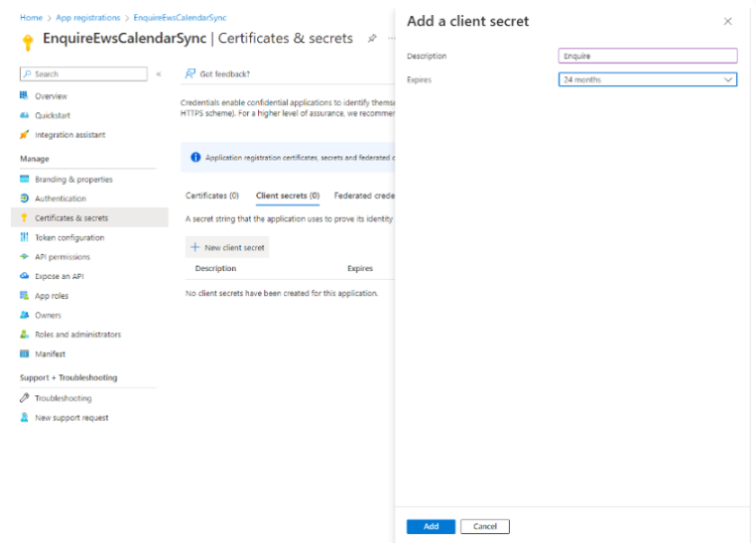Click the Manage section heading
Image resolution: width=756 pixels, height=545 pixels.
pyautogui.click(x=35, y=159)
